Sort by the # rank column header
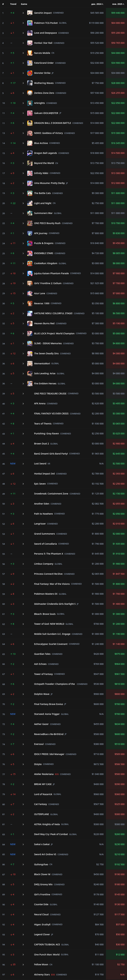 3,4
